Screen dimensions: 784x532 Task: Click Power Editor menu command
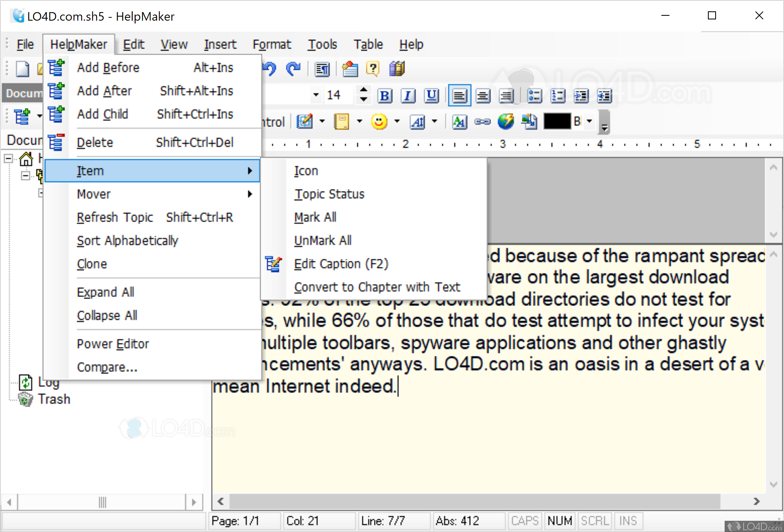(113, 344)
